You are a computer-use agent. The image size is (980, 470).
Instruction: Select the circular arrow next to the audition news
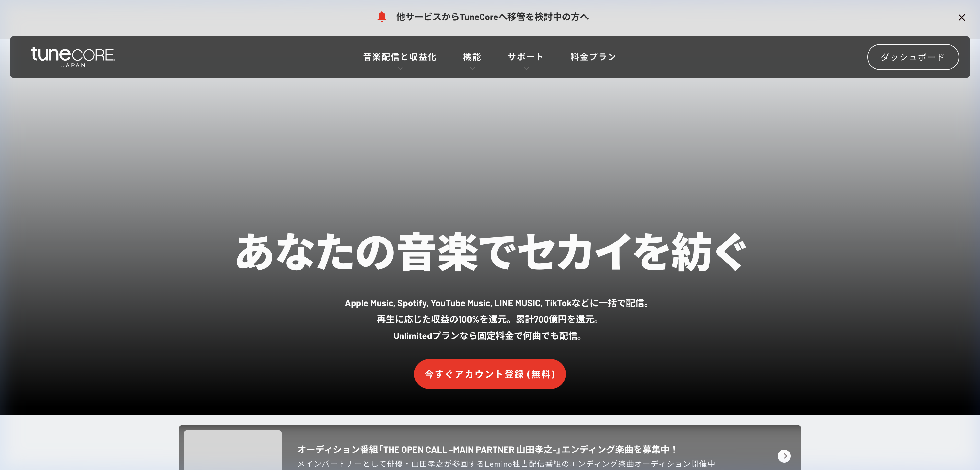pyautogui.click(x=784, y=455)
